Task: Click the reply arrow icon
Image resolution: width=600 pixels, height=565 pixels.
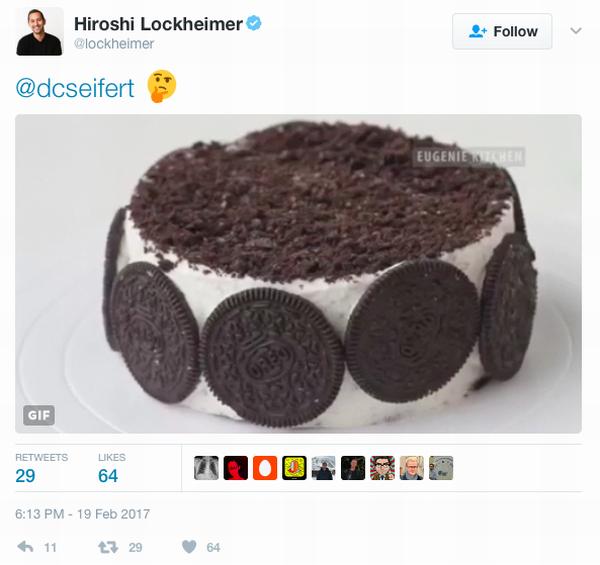Action: 26,547
